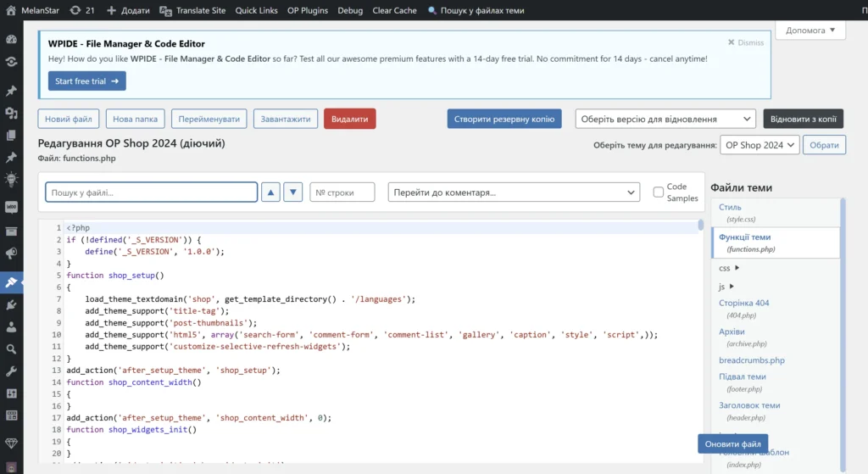Open the Marketing megaphone icon in sidebar
Screen dimensions: 868x474
[x=11, y=253]
